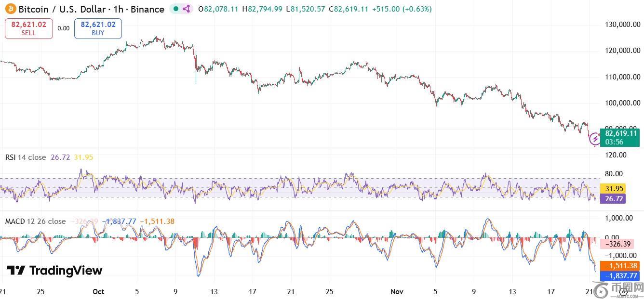Viewport: 644px width, 299px height.
Task: Click the purple share nodes icon
Action: (186, 9)
